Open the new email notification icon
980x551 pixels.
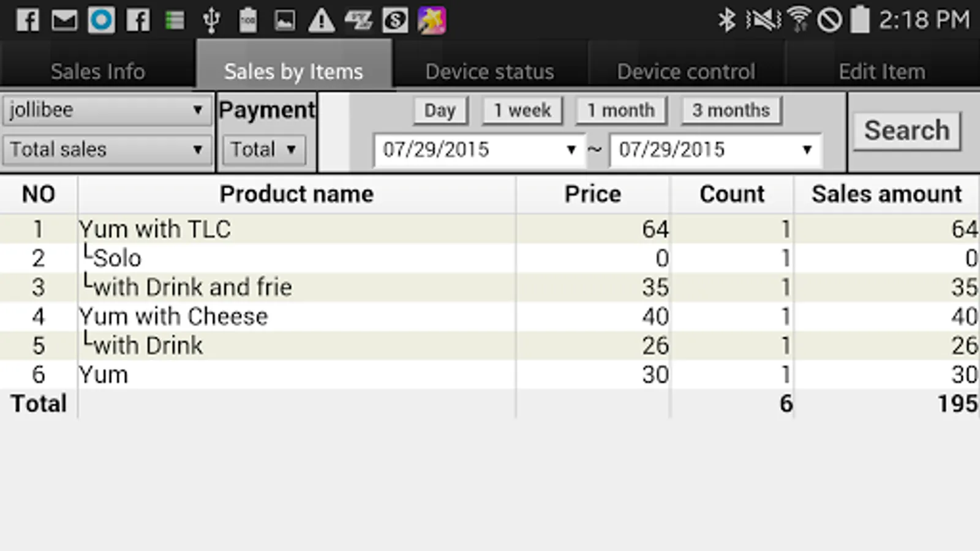click(62, 20)
